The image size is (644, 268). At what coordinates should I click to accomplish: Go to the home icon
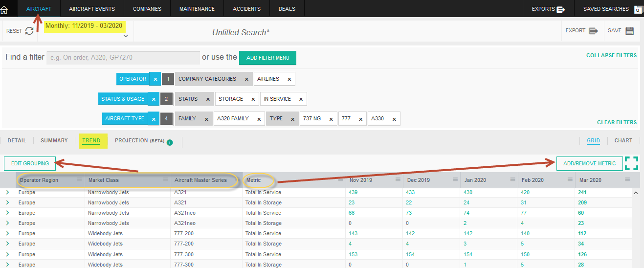click(x=4, y=9)
